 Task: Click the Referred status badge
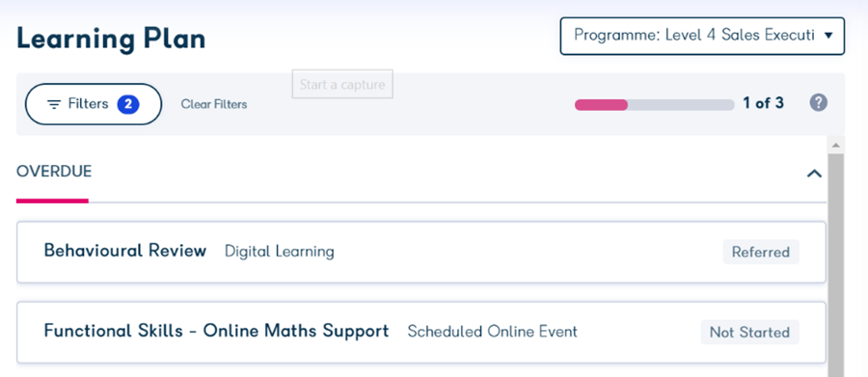coord(761,252)
